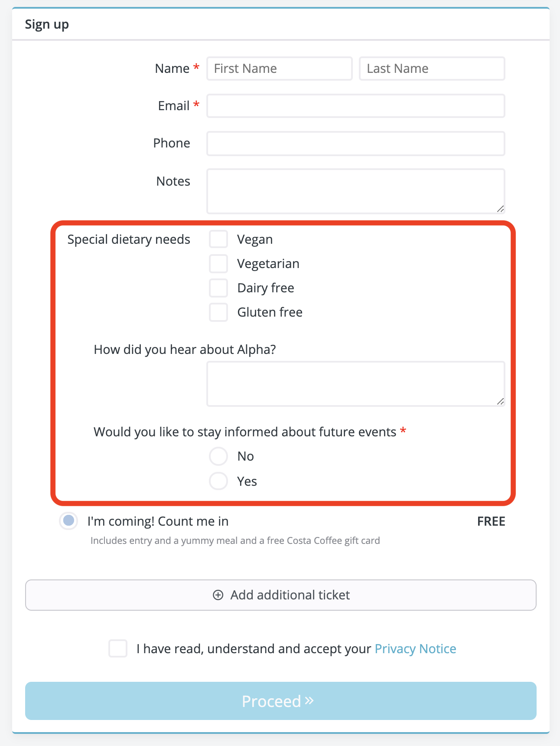Focus the Last Name field
Viewport: 560px width, 746px height.
432,69
